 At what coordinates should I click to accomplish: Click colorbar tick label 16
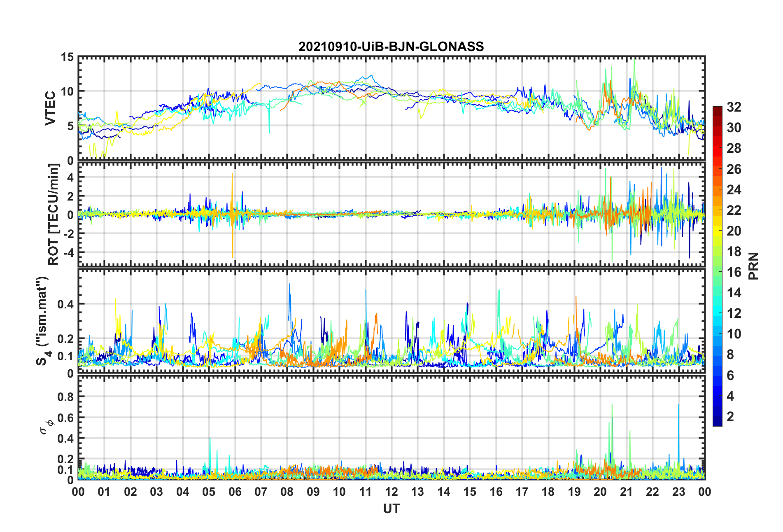pyautogui.click(x=734, y=272)
